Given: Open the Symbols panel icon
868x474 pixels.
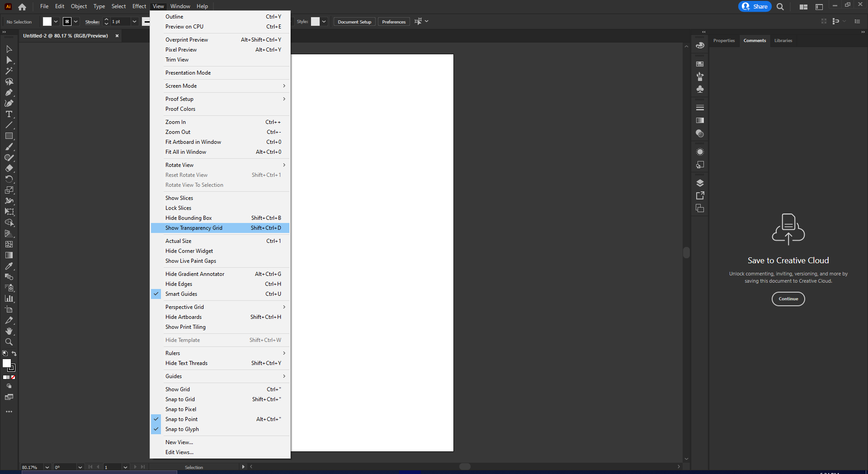Looking at the screenshot, I should (x=700, y=89).
